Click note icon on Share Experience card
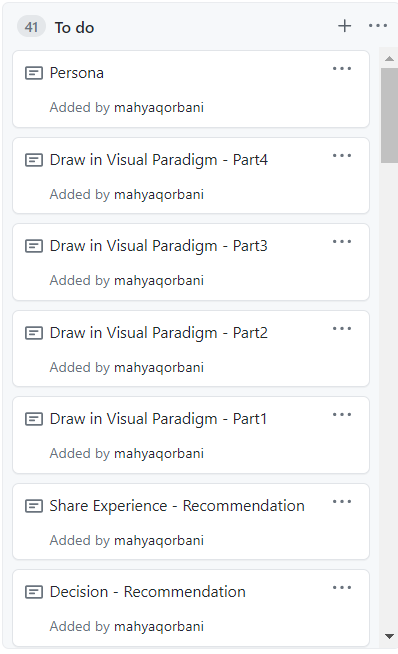 [34, 506]
